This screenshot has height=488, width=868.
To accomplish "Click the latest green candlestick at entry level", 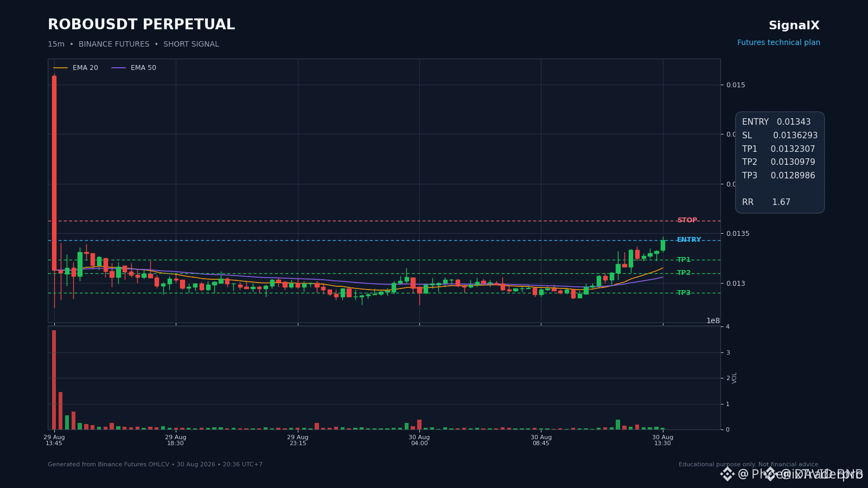I will click(x=663, y=245).
